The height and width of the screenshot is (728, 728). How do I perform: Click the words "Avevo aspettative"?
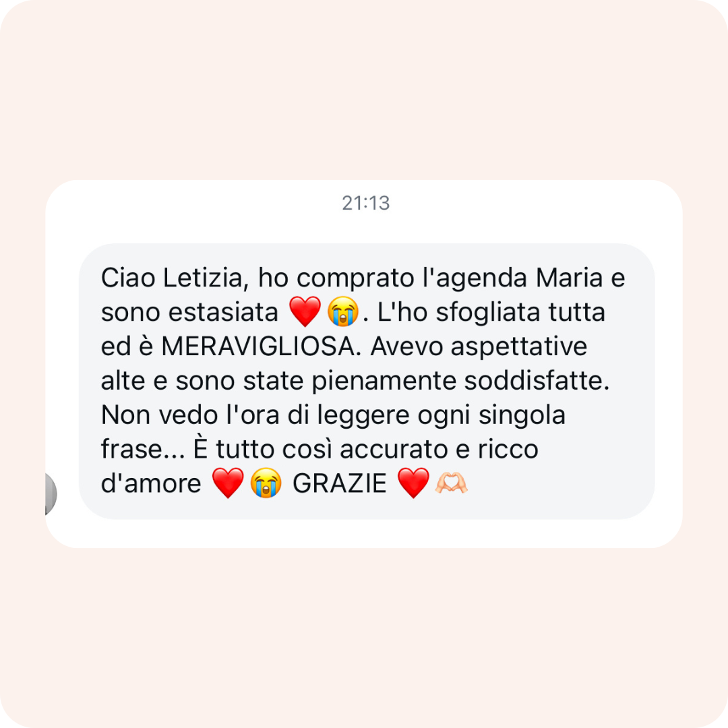[x=479, y=347]
